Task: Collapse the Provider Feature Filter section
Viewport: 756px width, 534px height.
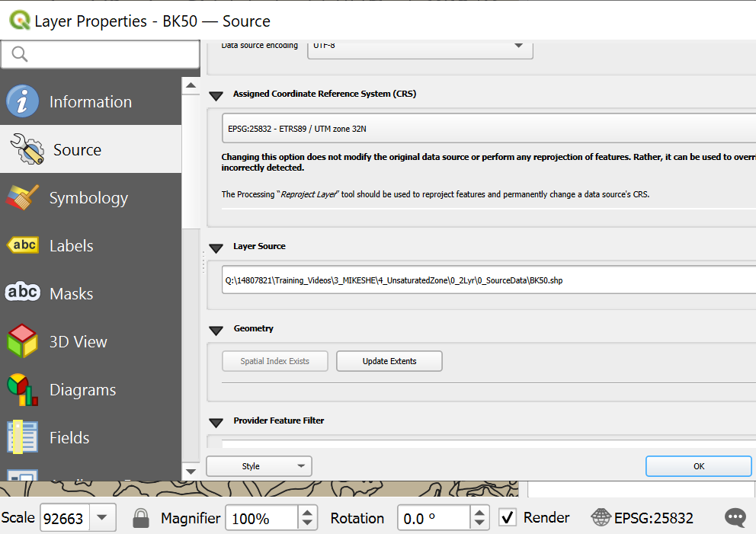Action: pyautogui.click(x=216, y=422)
